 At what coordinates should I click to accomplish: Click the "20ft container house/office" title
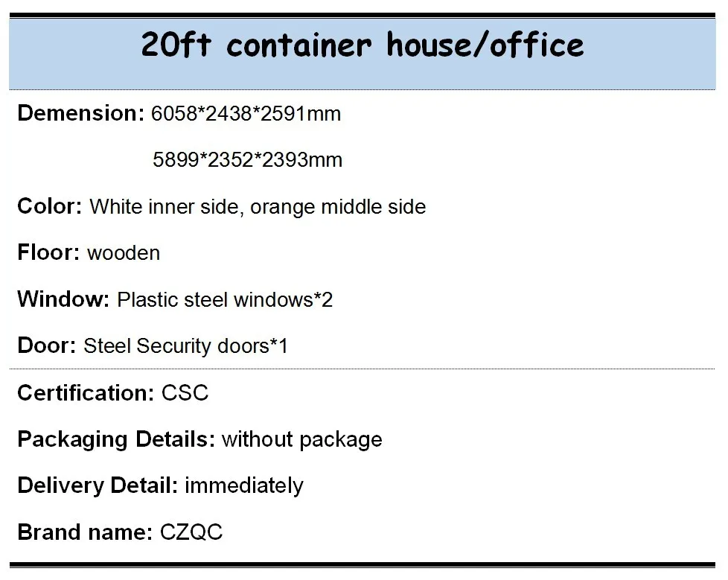click(363, 45)
